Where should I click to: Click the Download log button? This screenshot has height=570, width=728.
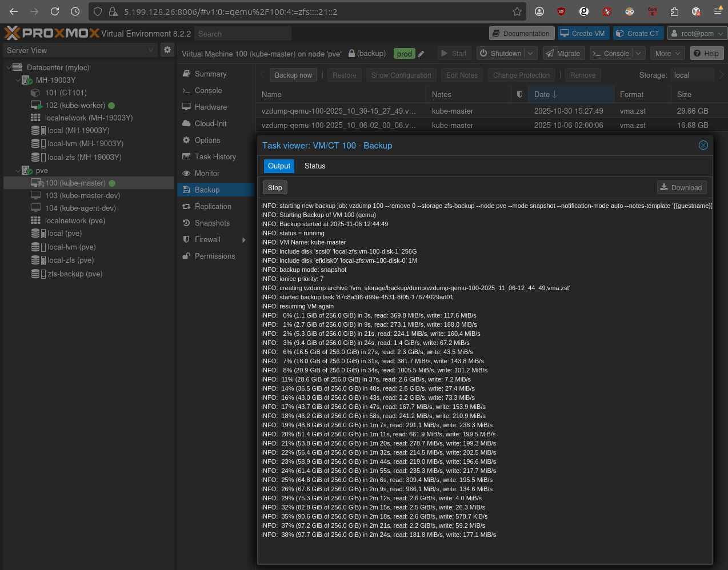click(x=681, y=187)
